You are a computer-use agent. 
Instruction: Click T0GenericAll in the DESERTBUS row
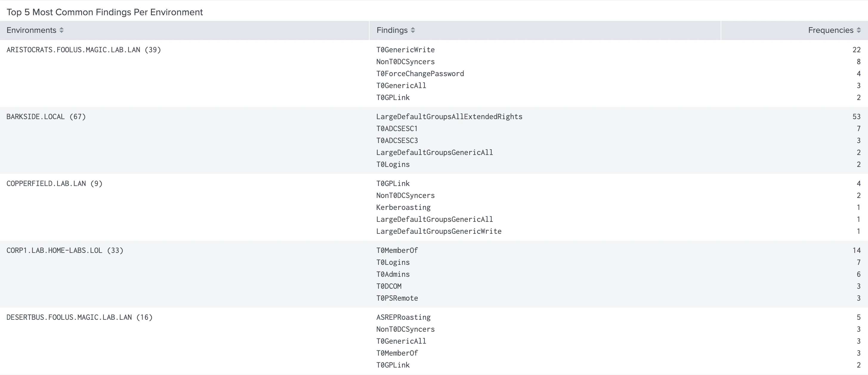pos(401,341)
